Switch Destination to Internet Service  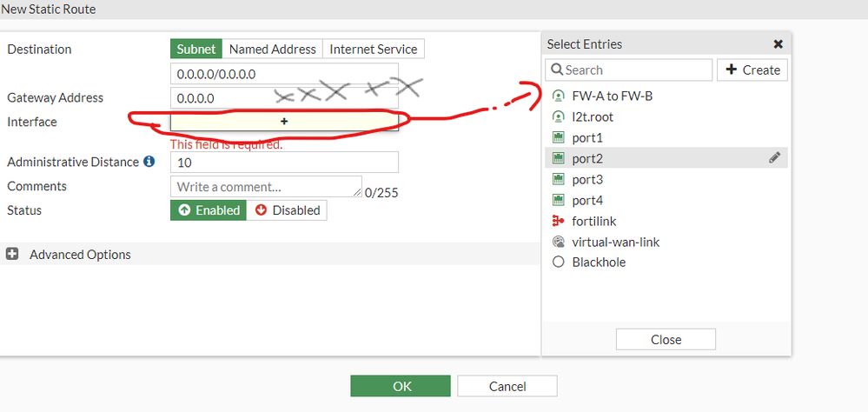point(374,50)
